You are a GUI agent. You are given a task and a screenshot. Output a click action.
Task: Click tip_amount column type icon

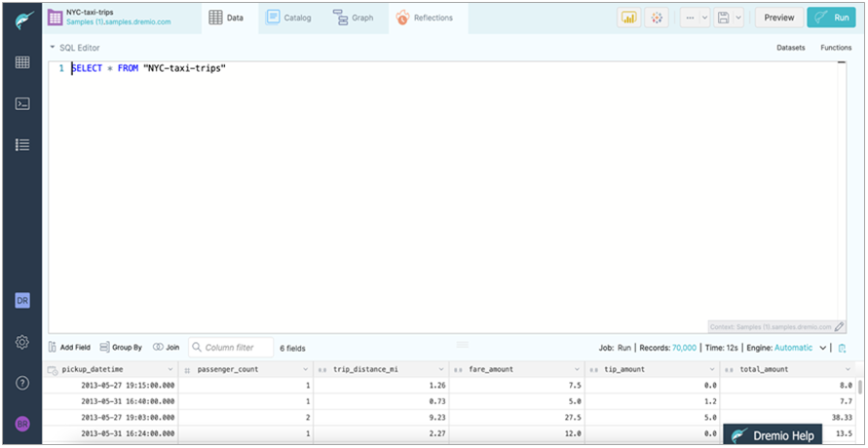coord(593,369)
